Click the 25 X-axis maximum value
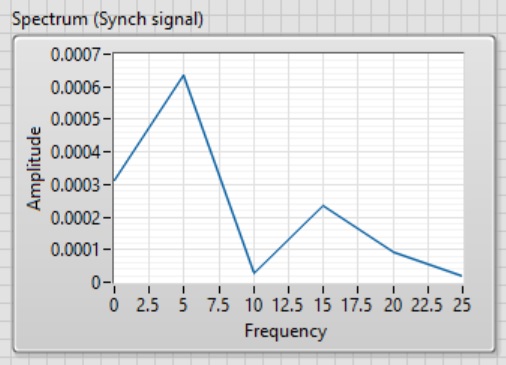506x365 pixels. click(462, 305)
